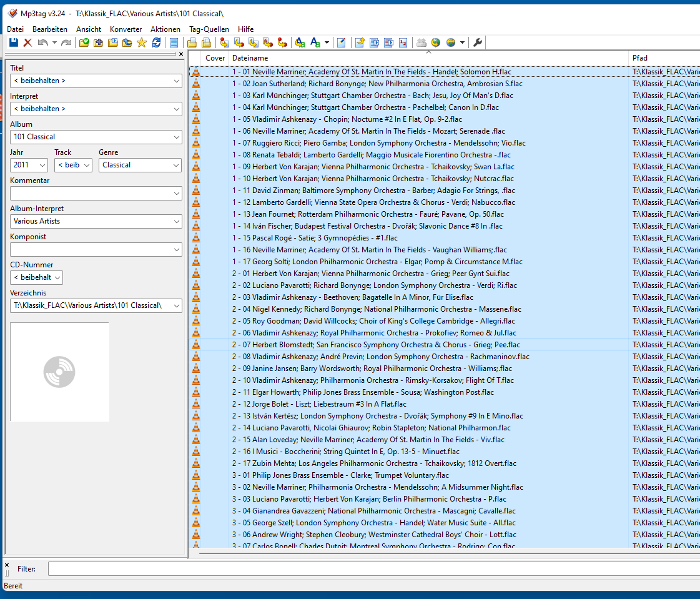Screen dimensions: 700x599
Task: Open the Album-Interpret dropdown
Action: coord(177,221)
